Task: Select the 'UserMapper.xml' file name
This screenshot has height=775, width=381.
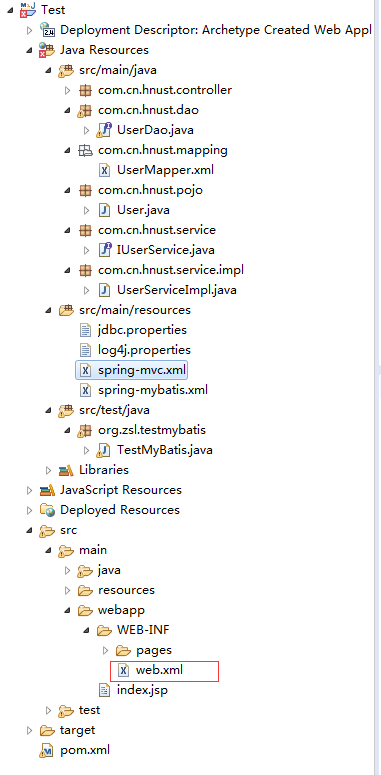Action: (x=166, y=171)
